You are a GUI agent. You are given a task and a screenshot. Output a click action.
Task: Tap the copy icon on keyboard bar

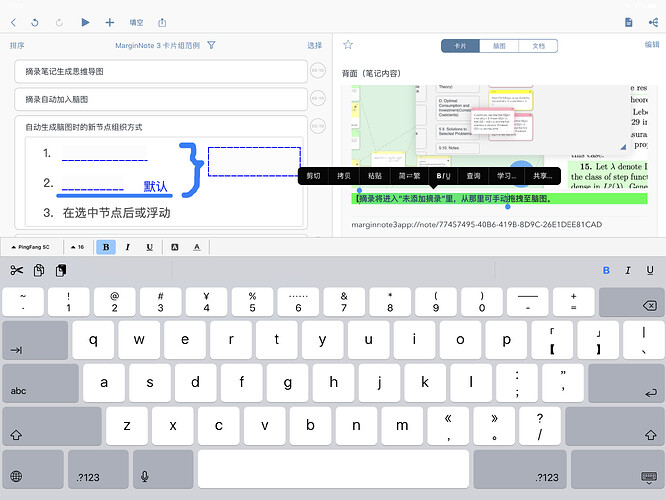(x=39, y=270)
